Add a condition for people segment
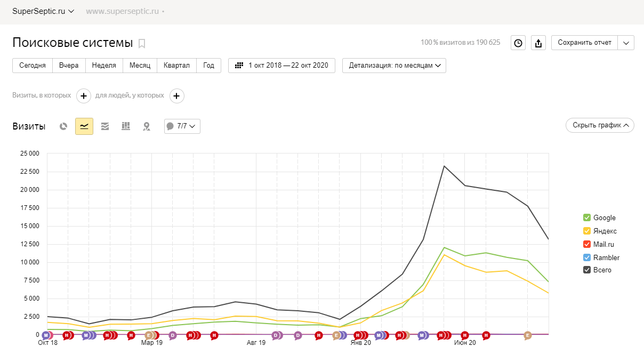Viewport: 644px width, 363px height. pos(177,96)
